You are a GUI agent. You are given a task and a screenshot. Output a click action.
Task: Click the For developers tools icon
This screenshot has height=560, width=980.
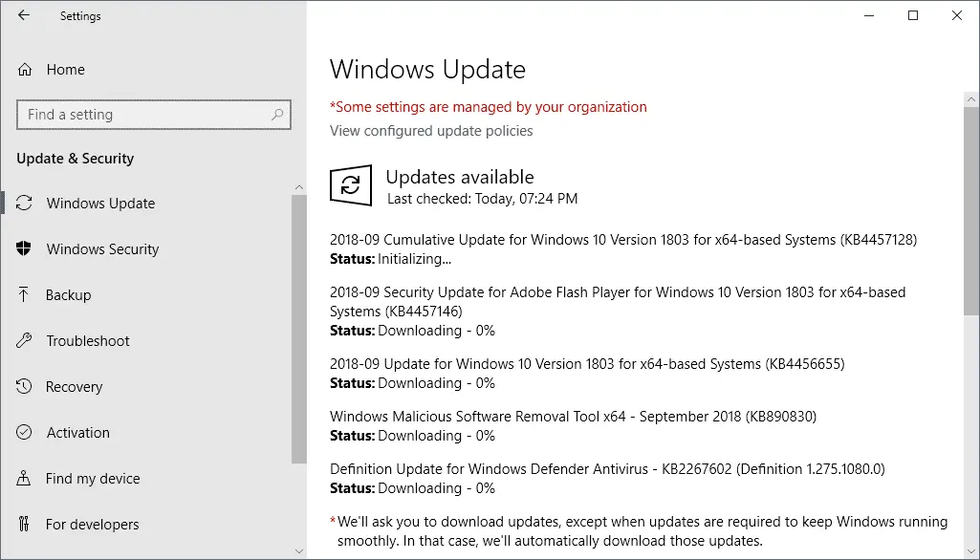pos(24,524)
